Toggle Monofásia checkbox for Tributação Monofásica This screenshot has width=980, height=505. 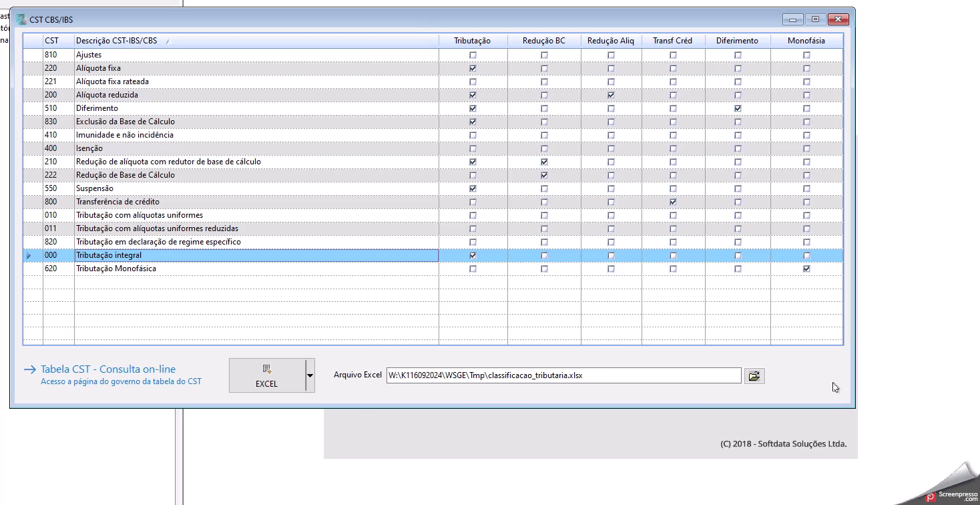pos(807,269)
